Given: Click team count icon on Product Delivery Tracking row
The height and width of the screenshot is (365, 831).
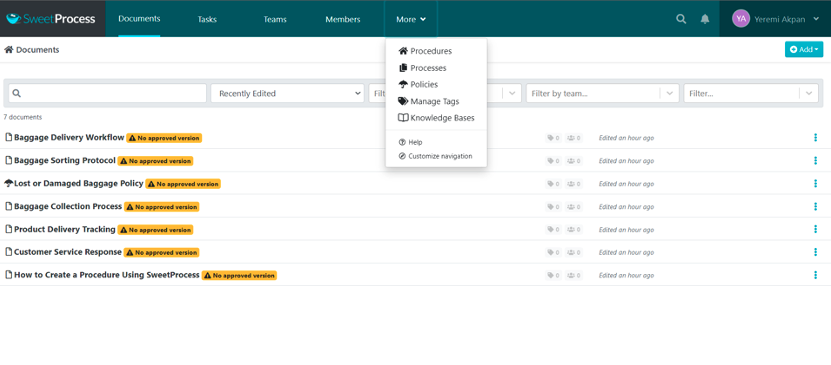Looking at the screenshot, I should 573,229.
